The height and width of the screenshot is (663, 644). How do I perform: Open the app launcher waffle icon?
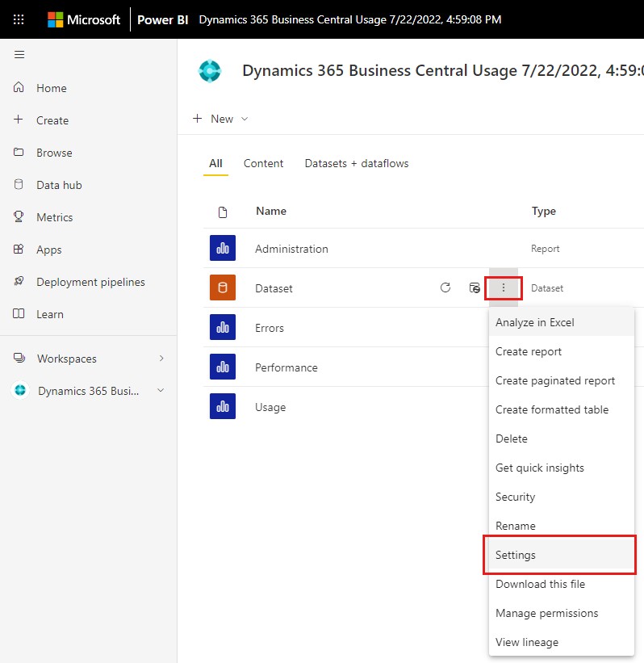click(19, 19)
